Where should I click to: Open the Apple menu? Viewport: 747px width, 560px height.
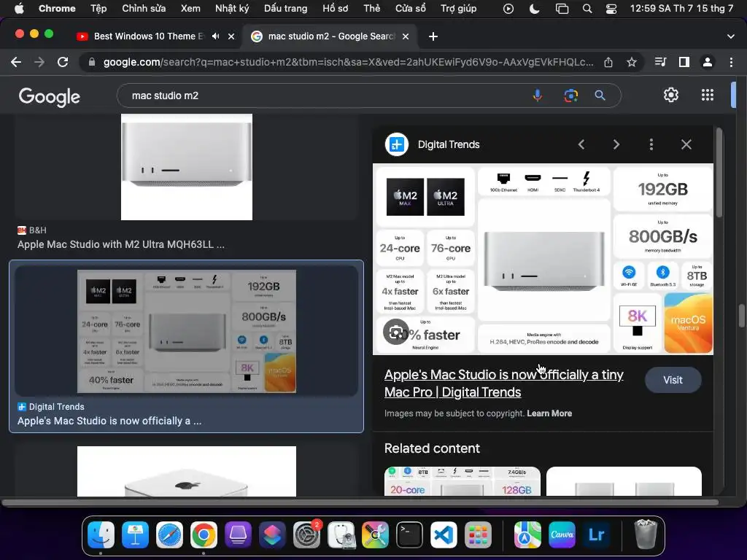coord(19,9)
